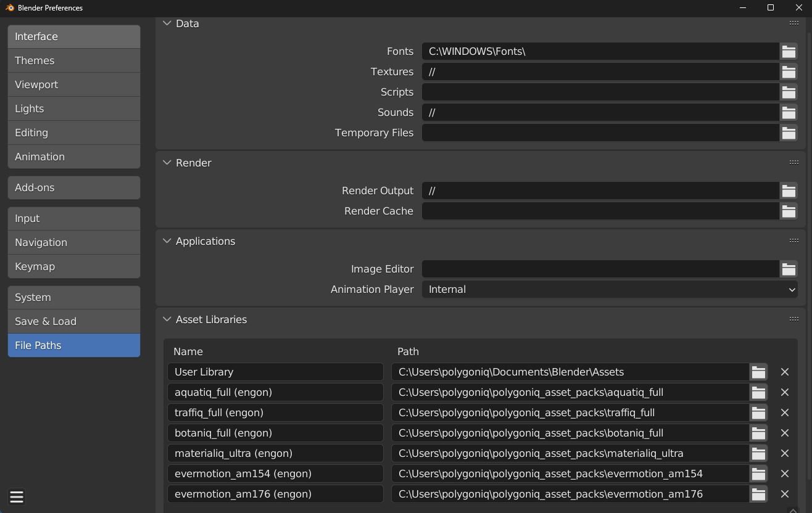Collapse the Render section

coord(167,163)
